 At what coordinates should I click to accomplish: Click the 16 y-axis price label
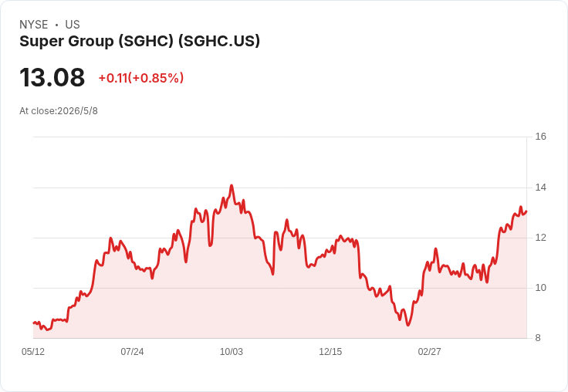(x=541, y=137)
